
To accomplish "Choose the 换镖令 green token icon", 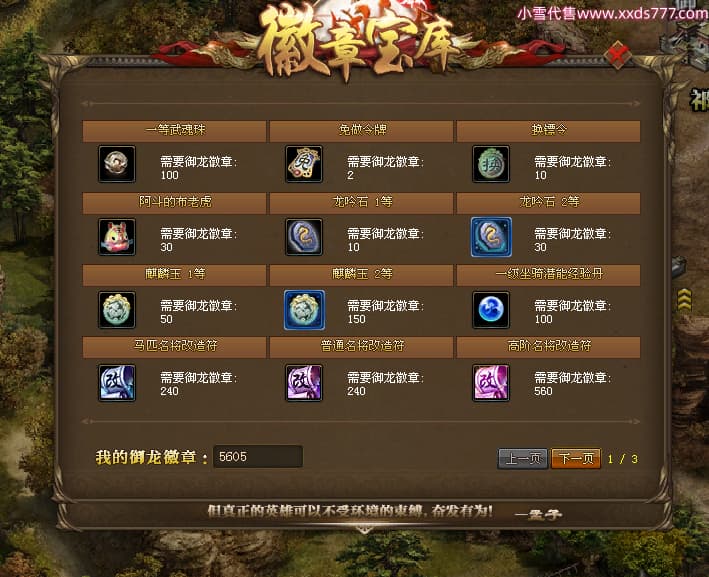I will click(x=491, y=164).
